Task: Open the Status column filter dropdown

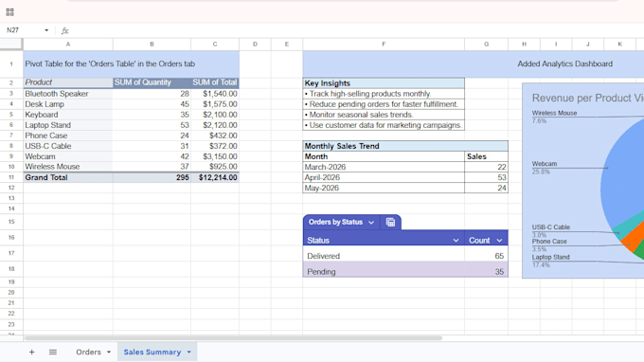Action: [456, 241]
